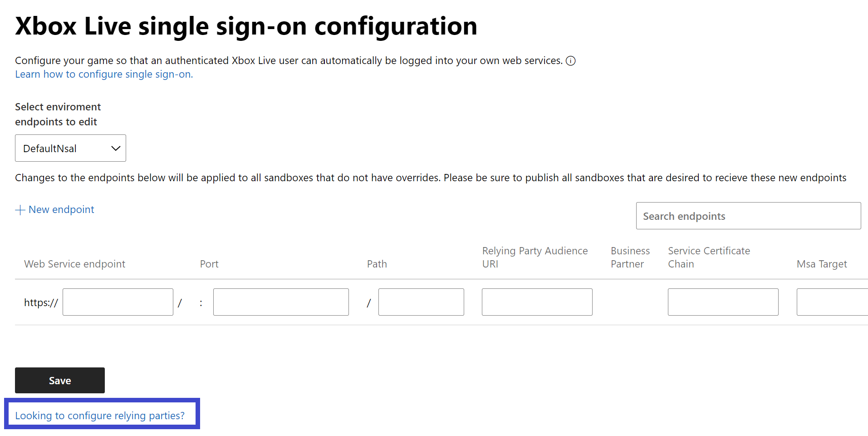This screenshot has width=868, height=436.
Task: Click the Business Partner column header
Action: click(x=630, y=258)
